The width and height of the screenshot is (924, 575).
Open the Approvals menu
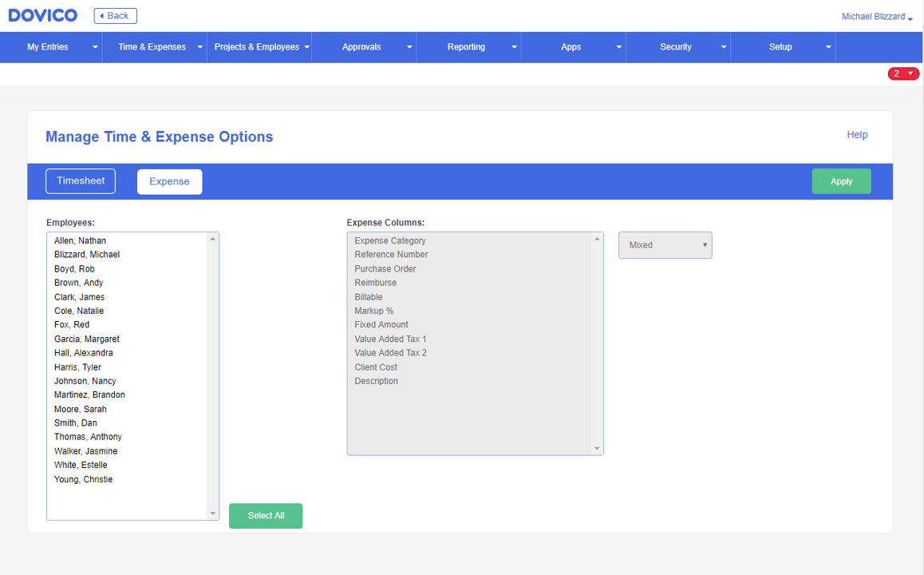pyautogui.click(x=361, y=46)
